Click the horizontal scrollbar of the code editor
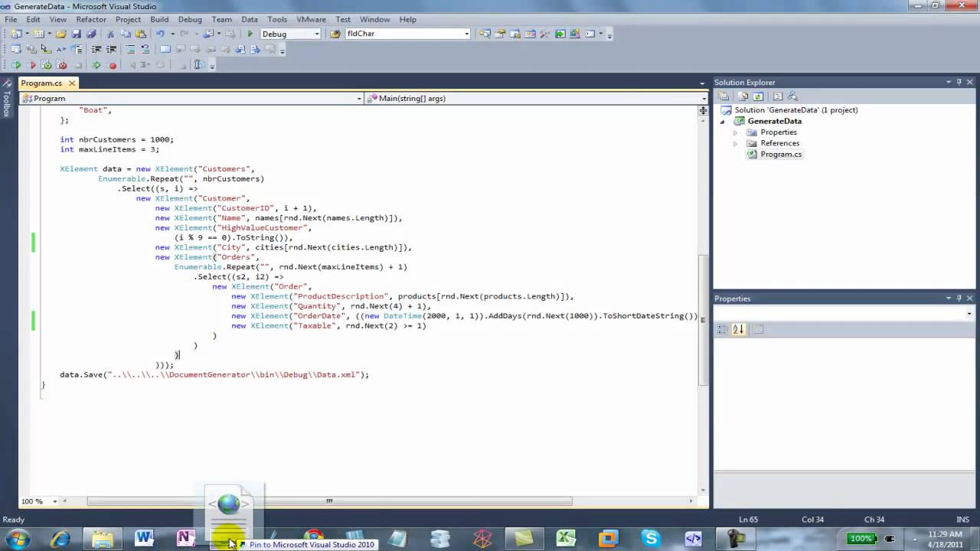Image resolution: width=980 pixels, height=551 pixels. pos(329,501)
